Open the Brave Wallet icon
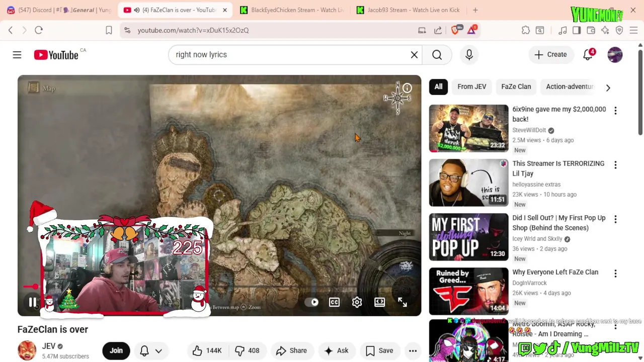Screen dimensions: 644x362 591,30
